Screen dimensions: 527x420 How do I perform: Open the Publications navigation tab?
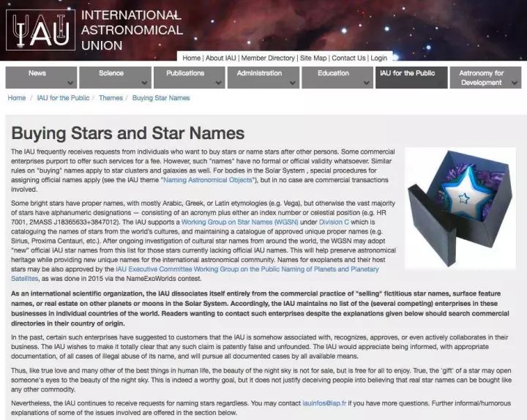[x=190, y=78]
